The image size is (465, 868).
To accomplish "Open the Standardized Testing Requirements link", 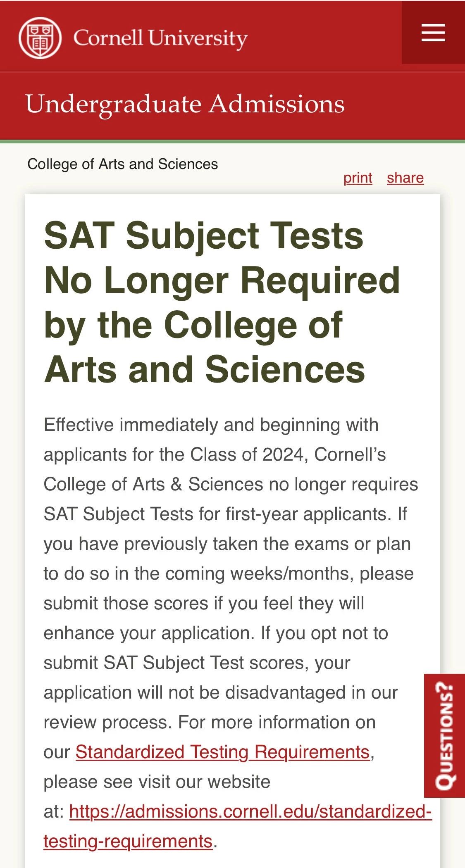I will coord(222,752).
